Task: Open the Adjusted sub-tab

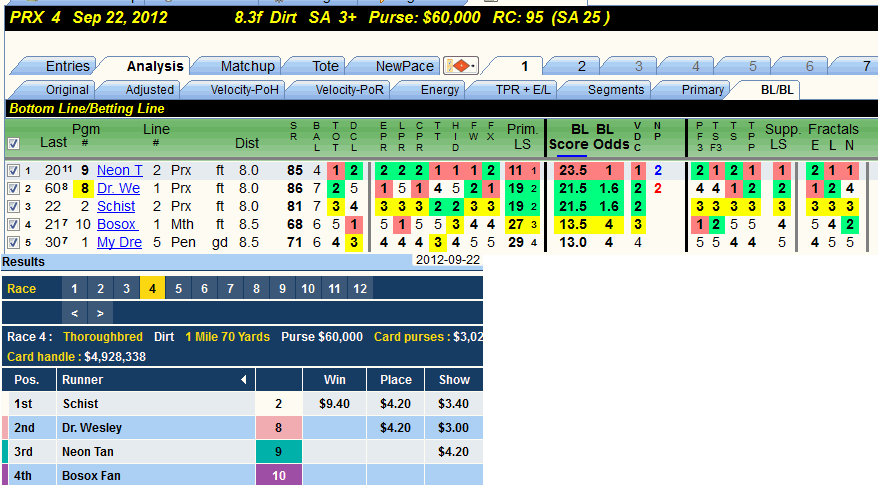Action: click(x=144, y=90)
